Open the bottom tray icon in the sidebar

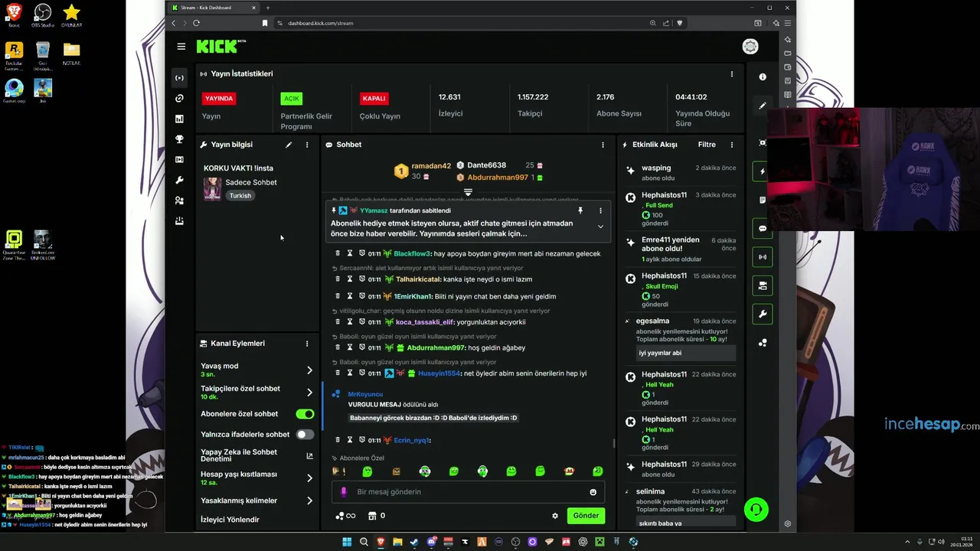coord(179,221)
